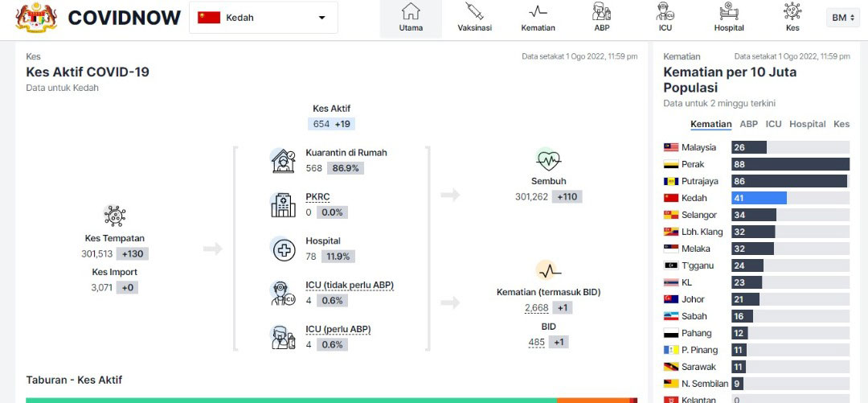Screen dimensions: 868x403
Task: Click the Melaka flag in ranking list
Action: tap(671, 249)
